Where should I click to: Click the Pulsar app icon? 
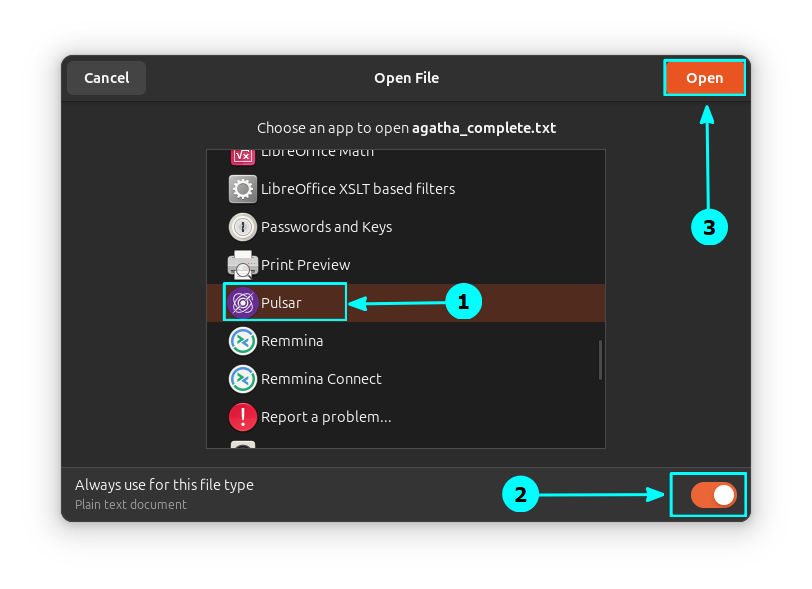(243, 303)
